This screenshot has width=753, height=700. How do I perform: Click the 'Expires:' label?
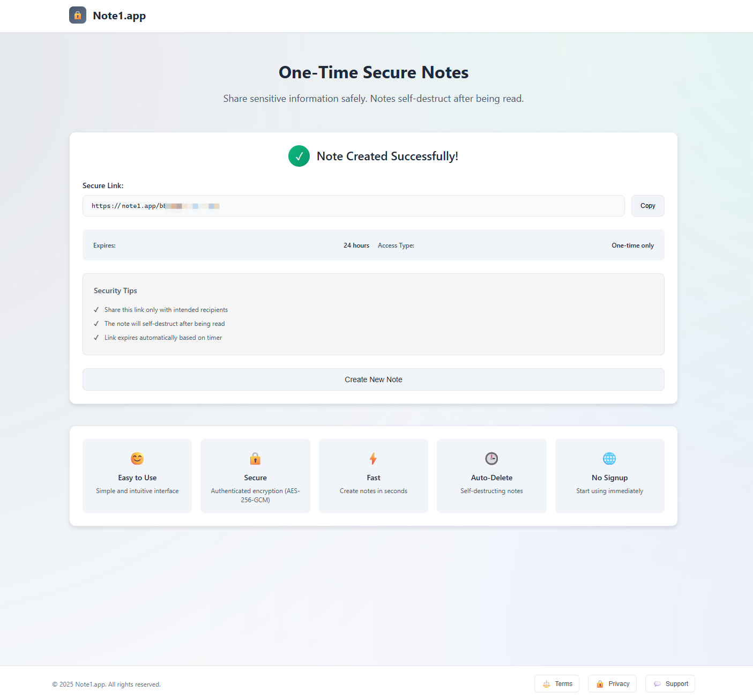[105, 245]
